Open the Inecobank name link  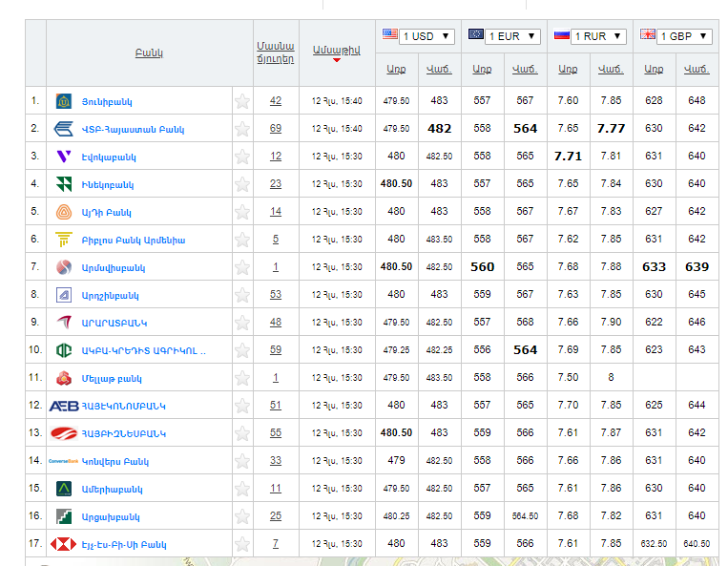pos(108,185)
